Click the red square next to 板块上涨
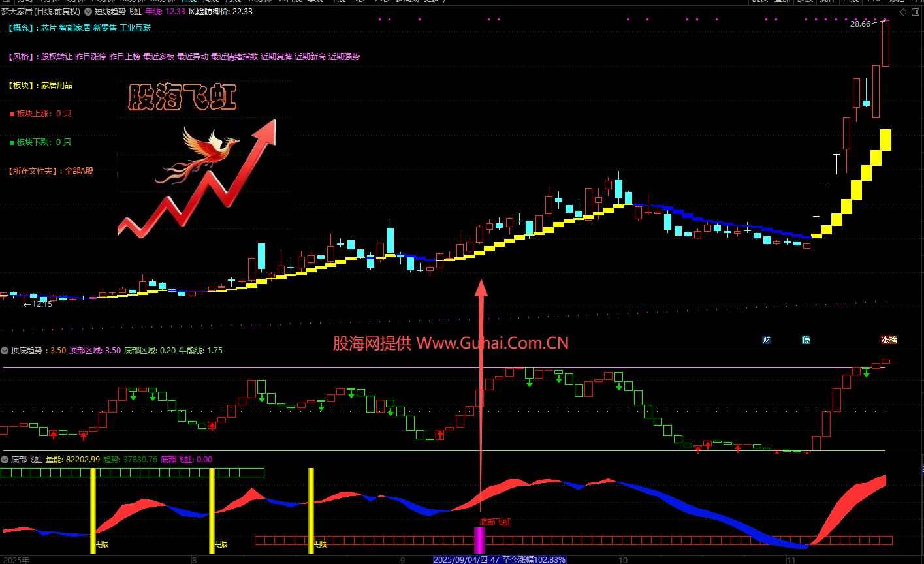924x564 pixels. [12, 114]
